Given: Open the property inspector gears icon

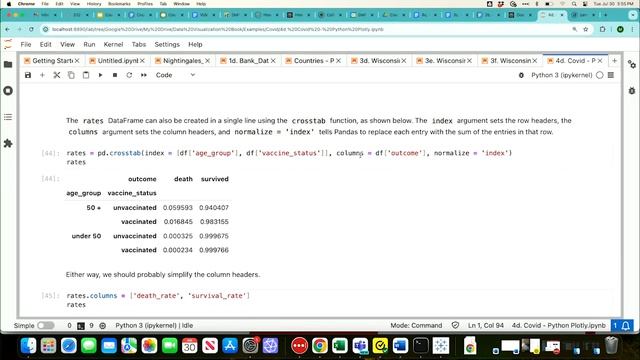Looking at the screenshot, I should coord(632,64).
